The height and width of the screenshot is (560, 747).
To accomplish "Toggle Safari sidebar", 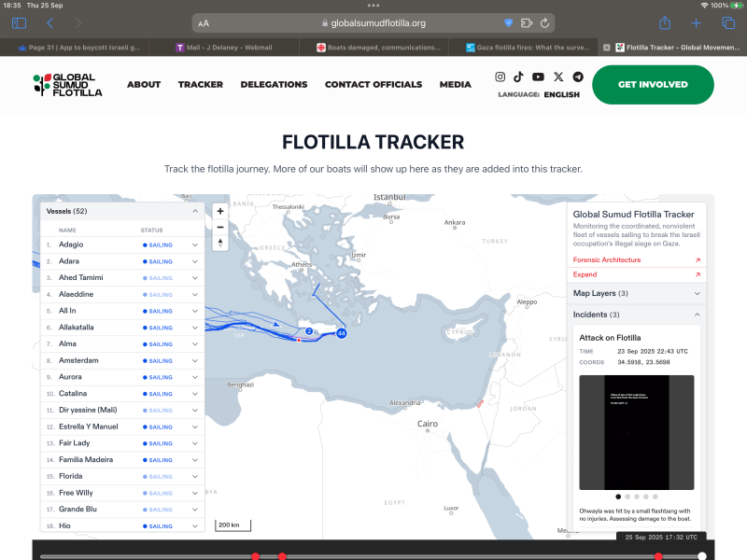I will (x=20, y=22).
